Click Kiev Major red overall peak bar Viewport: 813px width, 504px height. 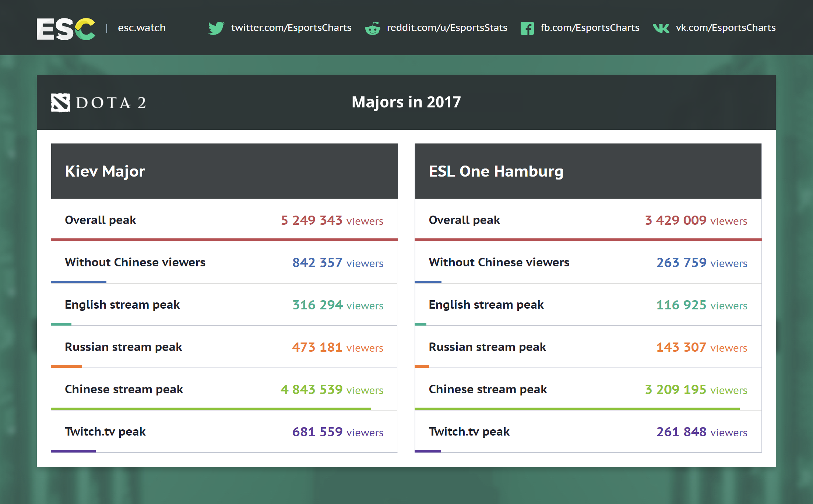tap(224, 239)
